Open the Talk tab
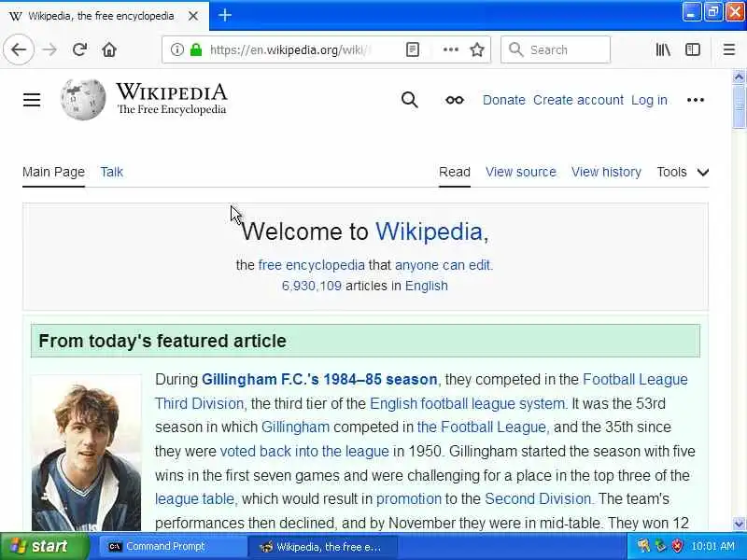747x560 pixels. click(111, 172)
